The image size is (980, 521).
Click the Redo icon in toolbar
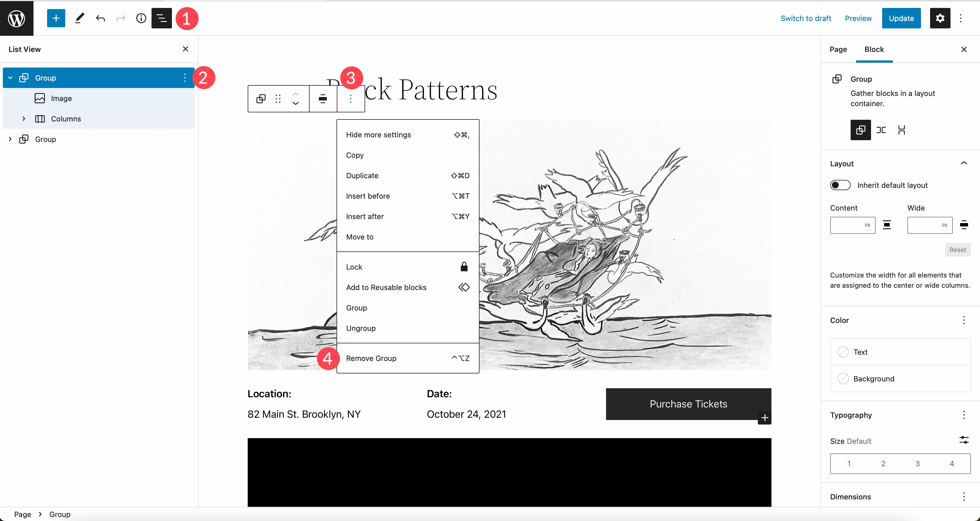(121, 18)
